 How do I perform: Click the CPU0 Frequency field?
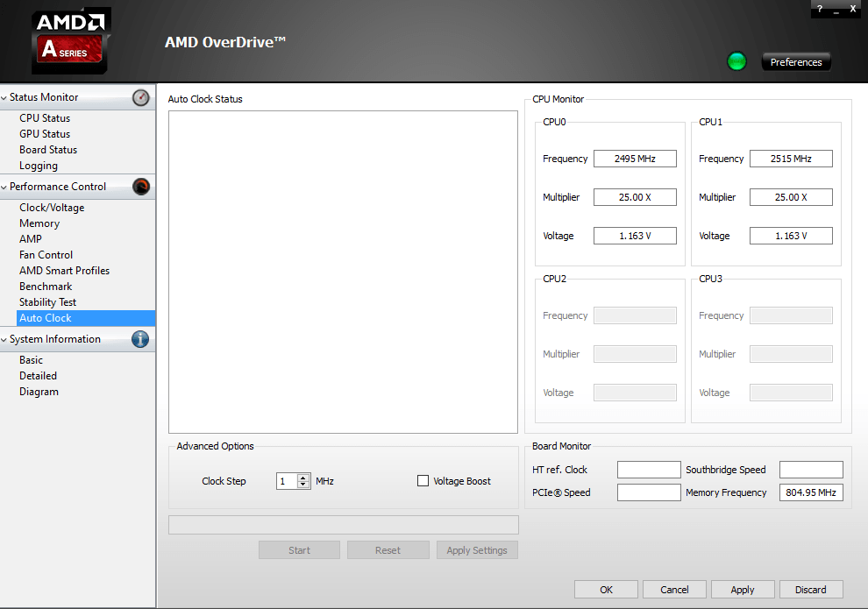pyautogui.click(x=635, y=159)
